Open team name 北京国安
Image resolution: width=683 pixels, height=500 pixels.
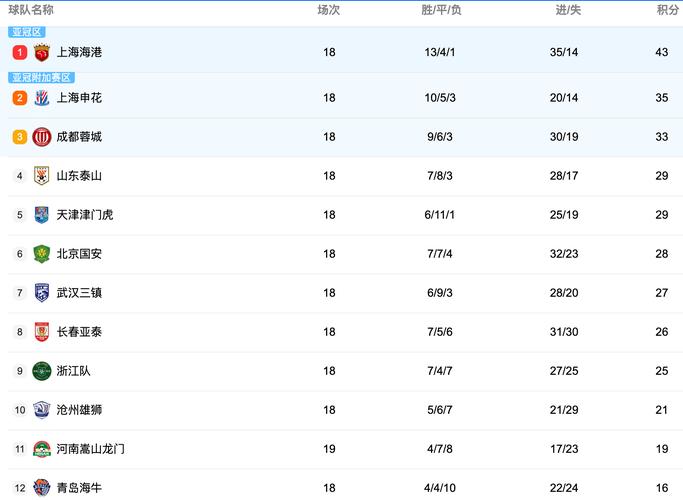79,254
